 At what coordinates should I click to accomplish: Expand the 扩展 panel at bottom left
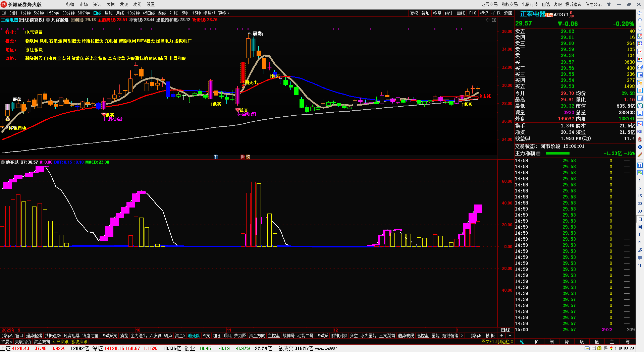click(x=7, y=342)
